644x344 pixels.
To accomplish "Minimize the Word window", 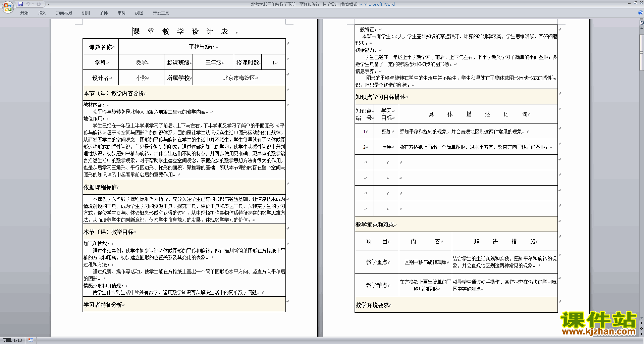I will pos(629,3).
